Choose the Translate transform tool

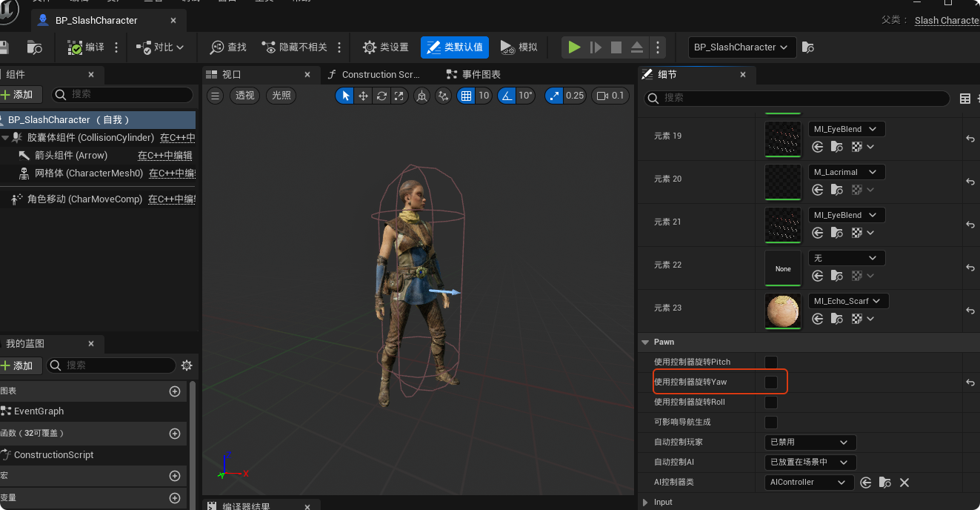click(x=363, y=96)
